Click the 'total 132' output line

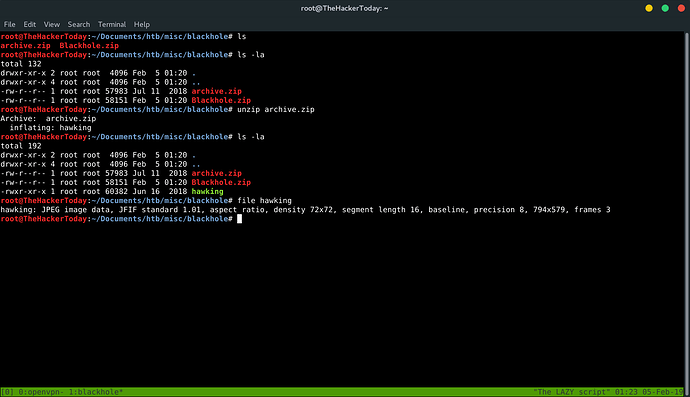click(21, 64)
